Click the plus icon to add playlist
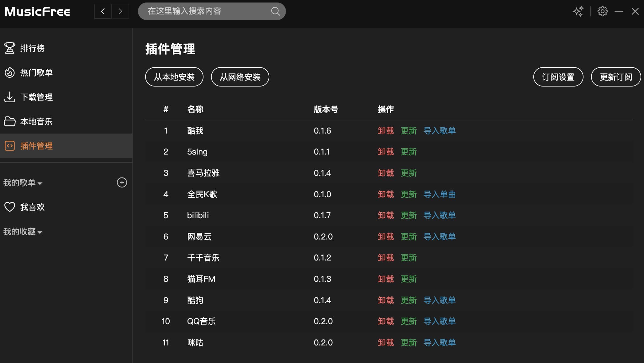The height and width of the screenshot is (363, 644). [x=122, y=182]
